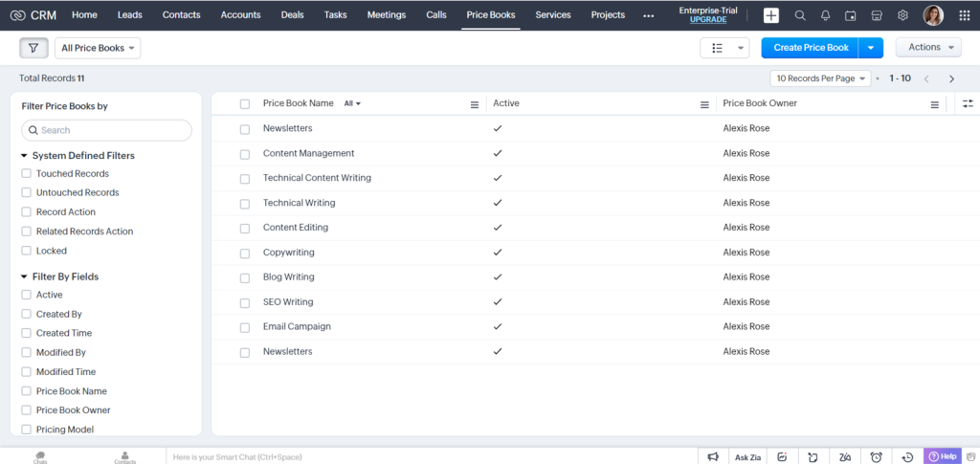This screenshot has height=464, width=980.
Task: Open the Leads tab
Action: point(130,15)
